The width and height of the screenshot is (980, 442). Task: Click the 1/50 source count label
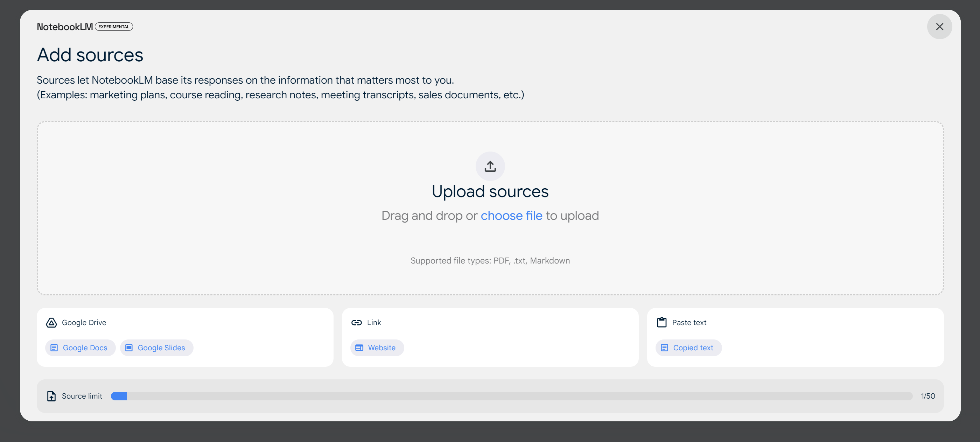point(928,396)
